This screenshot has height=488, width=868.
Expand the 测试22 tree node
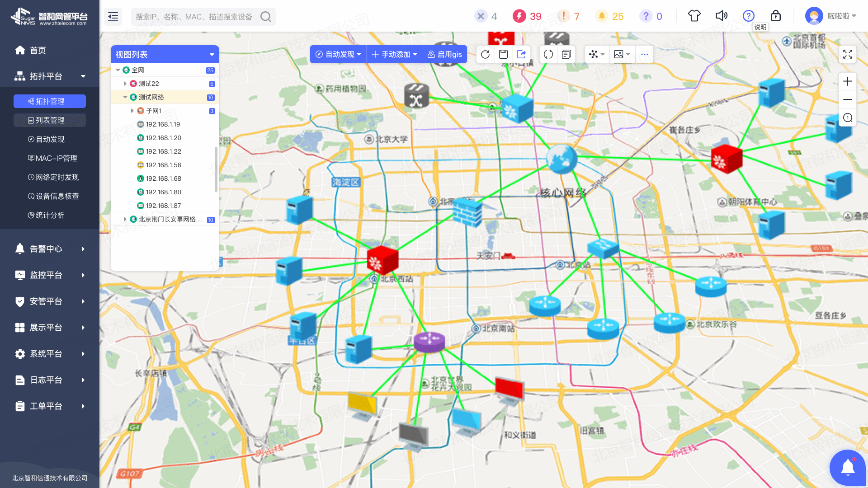(125, 84)
